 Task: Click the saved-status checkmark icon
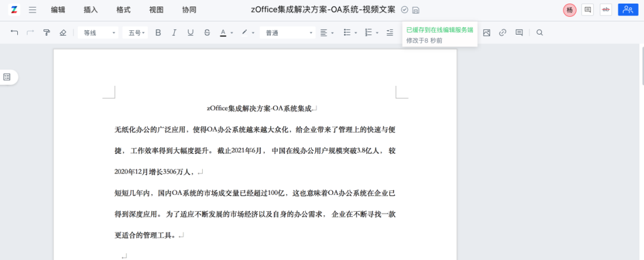pyautogui.click(x=404, y=10)
